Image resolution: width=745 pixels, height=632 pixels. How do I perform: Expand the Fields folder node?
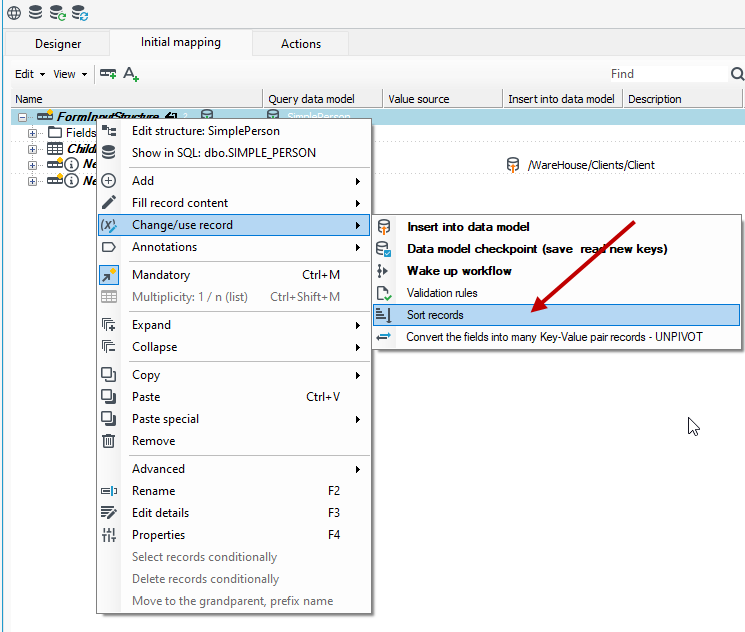point(32,134)
